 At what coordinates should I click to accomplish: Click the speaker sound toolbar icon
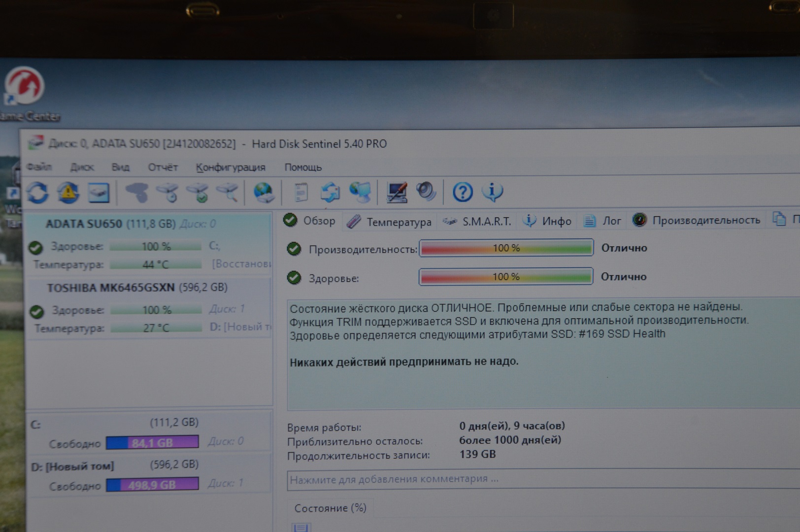426,192
